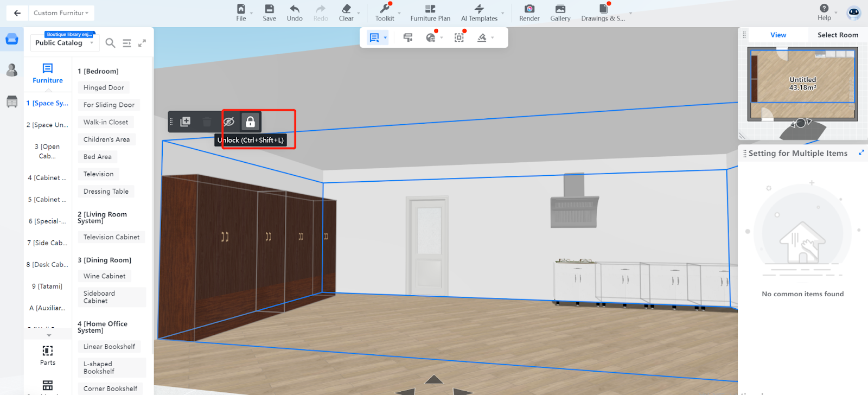Click the 2 [Living Room System] heading

[102, 218]
